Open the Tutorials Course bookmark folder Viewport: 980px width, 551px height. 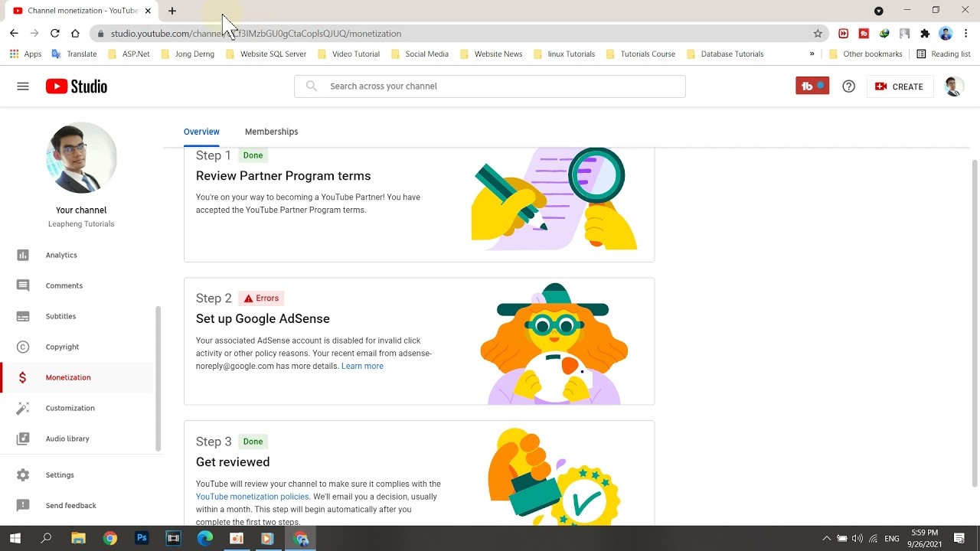coord(641,54)
